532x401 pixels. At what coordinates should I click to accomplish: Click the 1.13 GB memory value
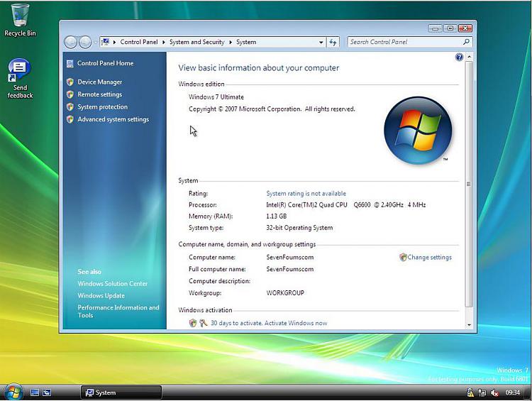[x=276, y=216]
